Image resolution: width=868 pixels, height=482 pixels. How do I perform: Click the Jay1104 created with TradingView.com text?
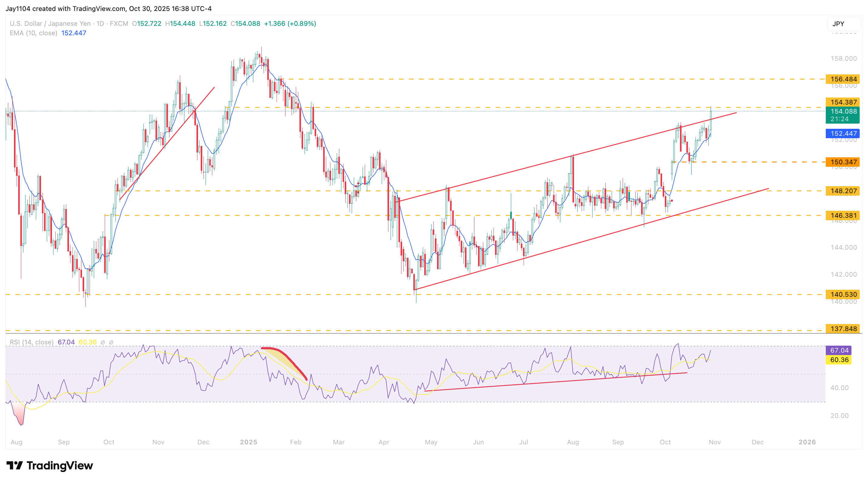click(108, 9)
